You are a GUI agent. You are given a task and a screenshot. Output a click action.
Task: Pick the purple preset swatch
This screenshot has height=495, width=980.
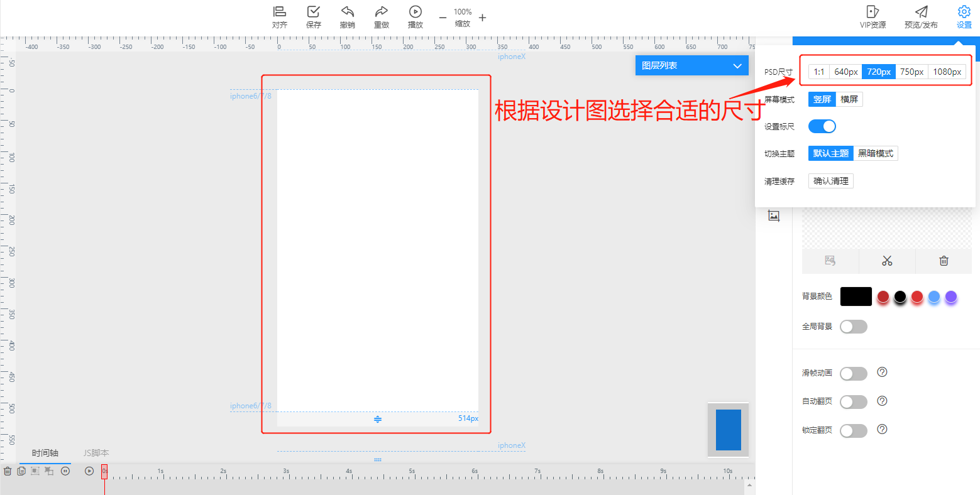(951, 296)
